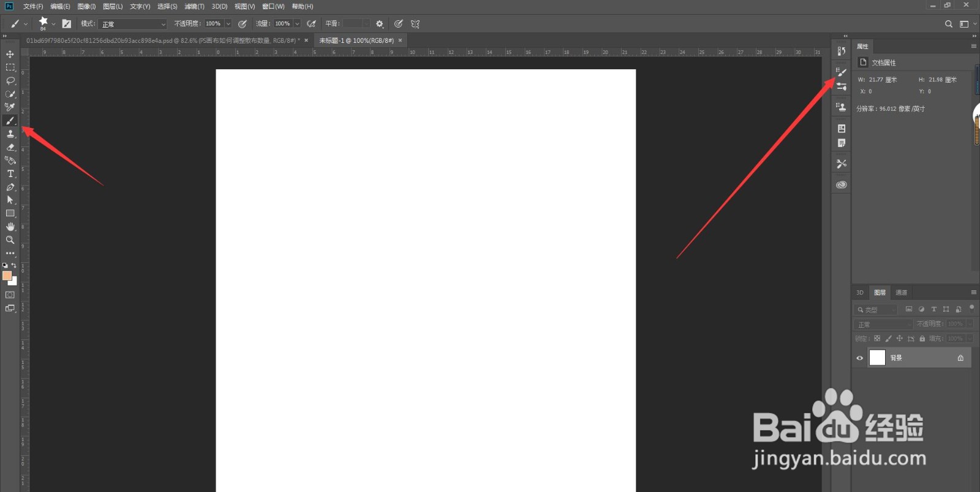
Task: Open the Properties panel flyout menu
Action: click(974, 46)
